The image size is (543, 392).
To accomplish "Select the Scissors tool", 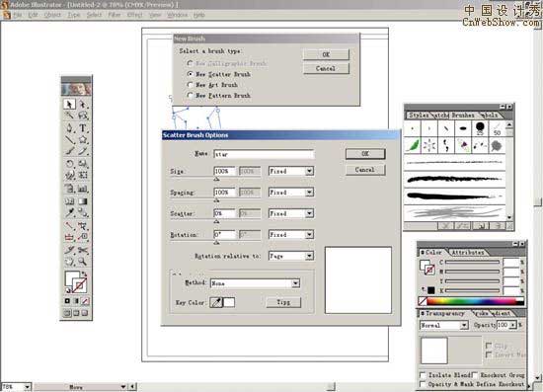I will 83,250.
